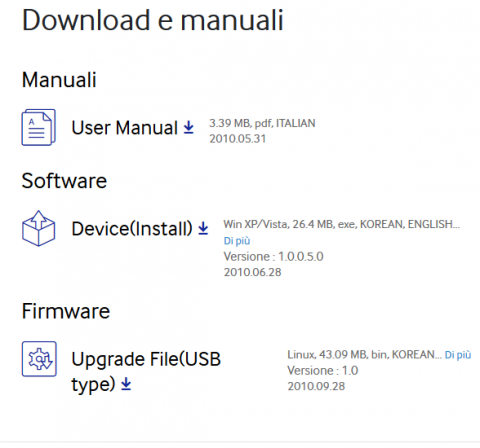Screen dimensions: 480x448
Task: Expand Di più beside the firmware details
Action: (x=458, y=355)
